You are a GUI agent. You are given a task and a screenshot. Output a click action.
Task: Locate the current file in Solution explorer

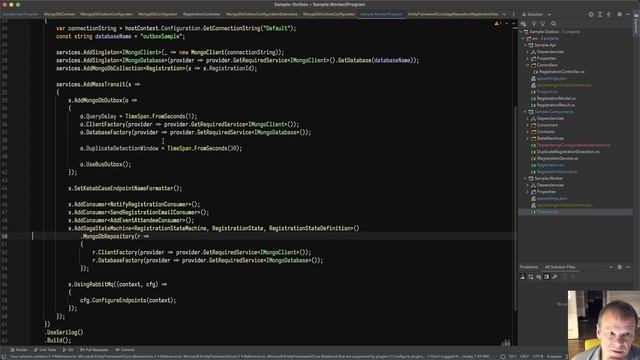[591, 14]
